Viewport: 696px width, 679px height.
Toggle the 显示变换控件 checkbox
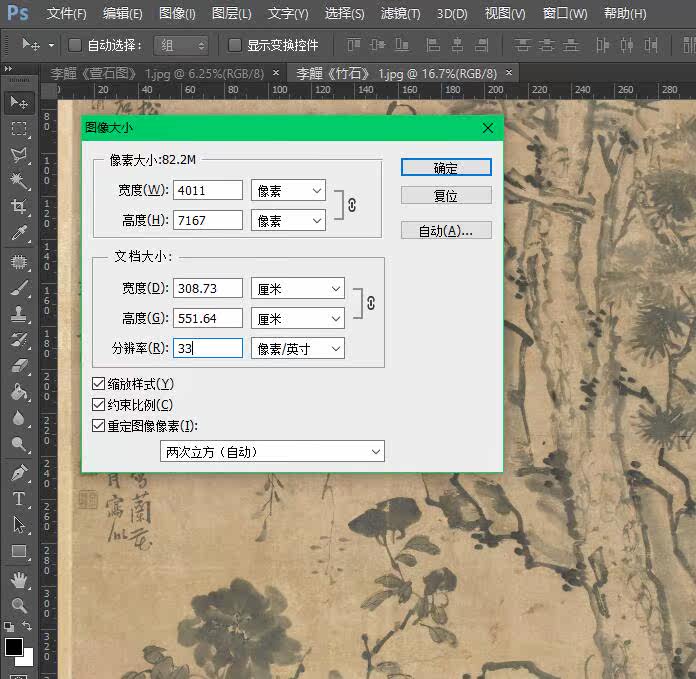[x=234, y=45]
